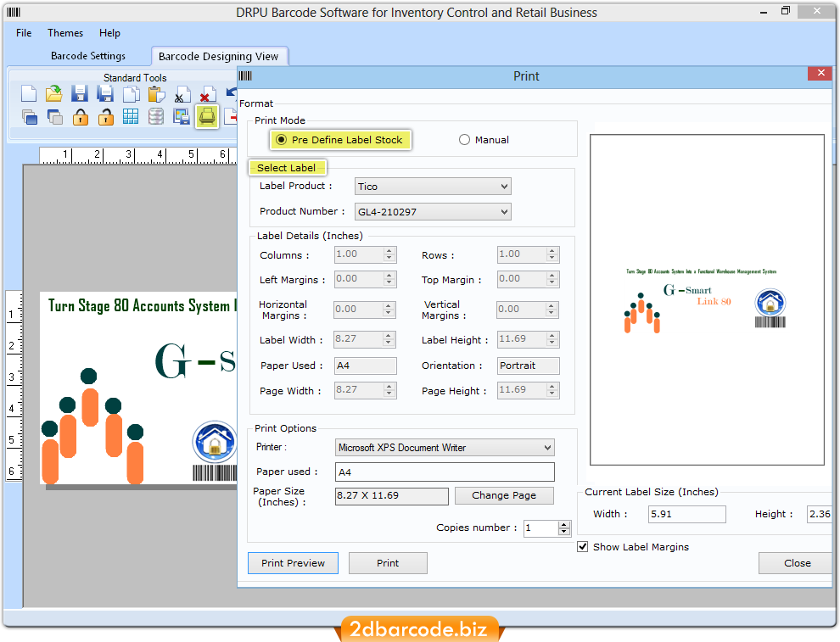Toggle the grid display icon
This screenshot has width=840, height=642.
pyautogui.click(x=131, y=117)
